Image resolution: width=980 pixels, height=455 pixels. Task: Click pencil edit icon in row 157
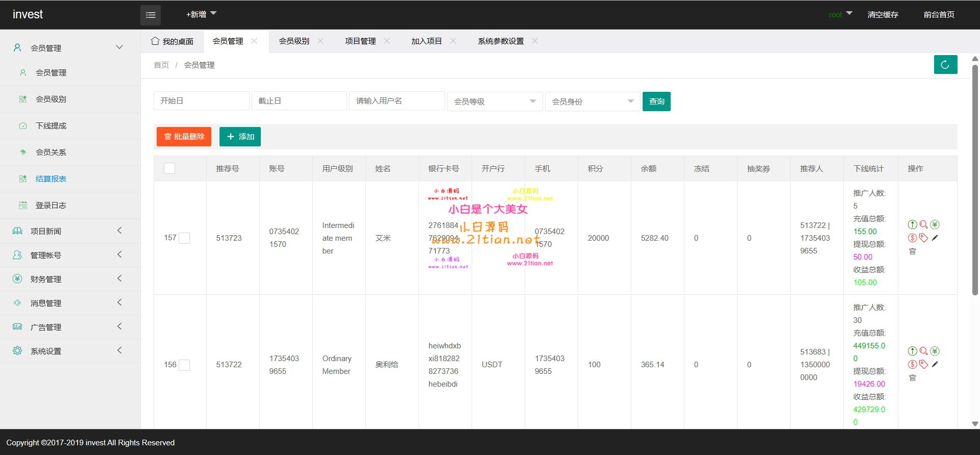point(935,238)
